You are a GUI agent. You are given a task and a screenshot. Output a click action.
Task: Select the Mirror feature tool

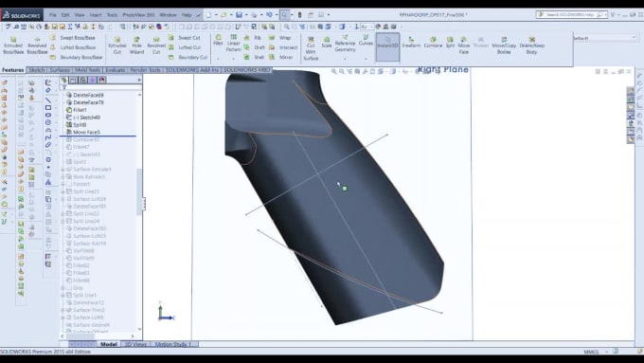point(282,57)
